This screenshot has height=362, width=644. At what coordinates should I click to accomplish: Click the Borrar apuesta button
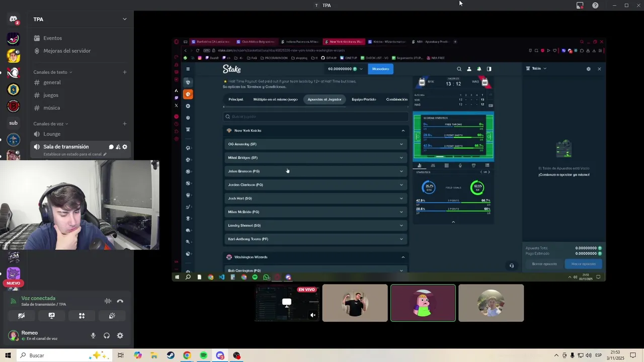tap(544, 264)
